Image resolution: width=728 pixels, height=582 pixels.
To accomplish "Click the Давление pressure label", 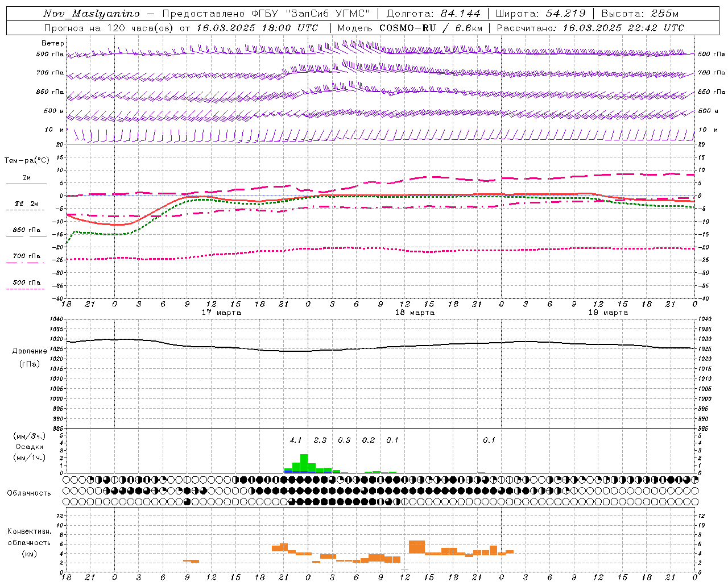I will tap(30, 351).
